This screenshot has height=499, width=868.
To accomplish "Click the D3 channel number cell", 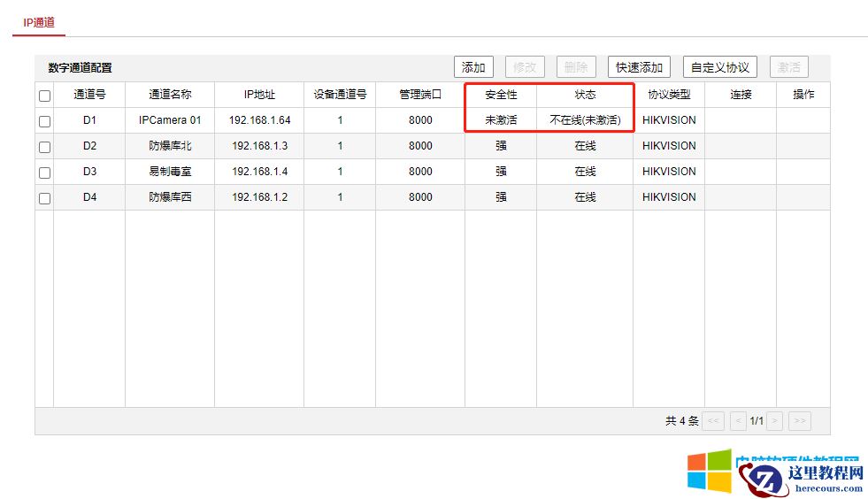I will (89, 172).
